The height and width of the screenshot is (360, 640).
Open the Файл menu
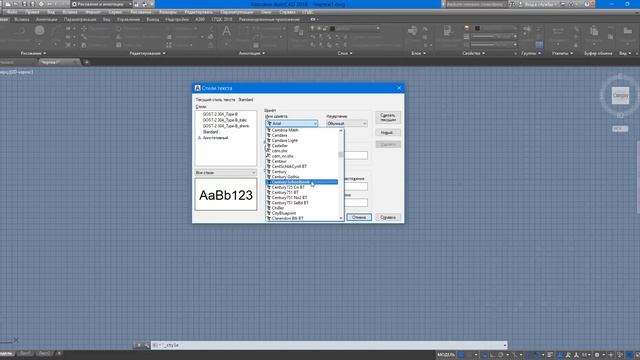click(x=12, y=12)
